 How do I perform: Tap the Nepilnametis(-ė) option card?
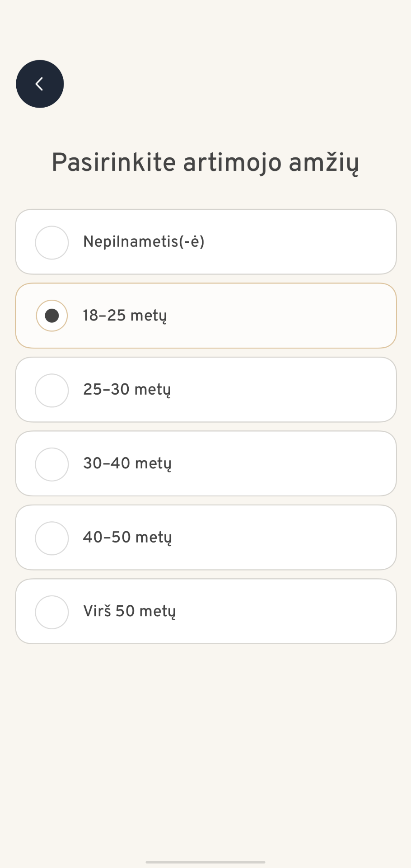(205, 241)
